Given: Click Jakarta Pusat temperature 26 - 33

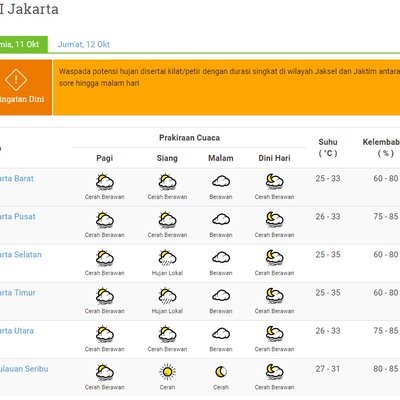Looking at the screenshot, I should tap(328, 216).
